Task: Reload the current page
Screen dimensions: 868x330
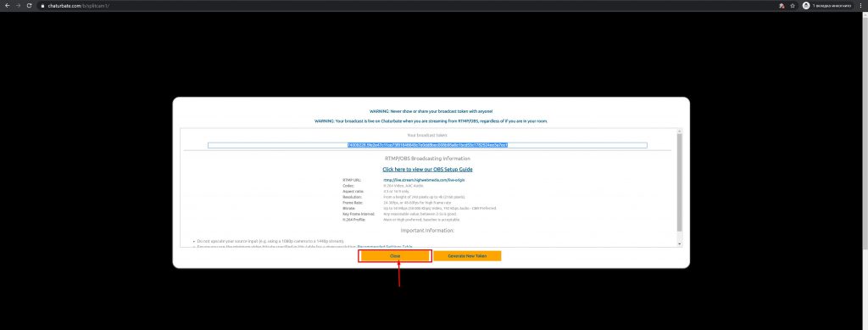Action: pyautogui.click(x=30, y=6)
